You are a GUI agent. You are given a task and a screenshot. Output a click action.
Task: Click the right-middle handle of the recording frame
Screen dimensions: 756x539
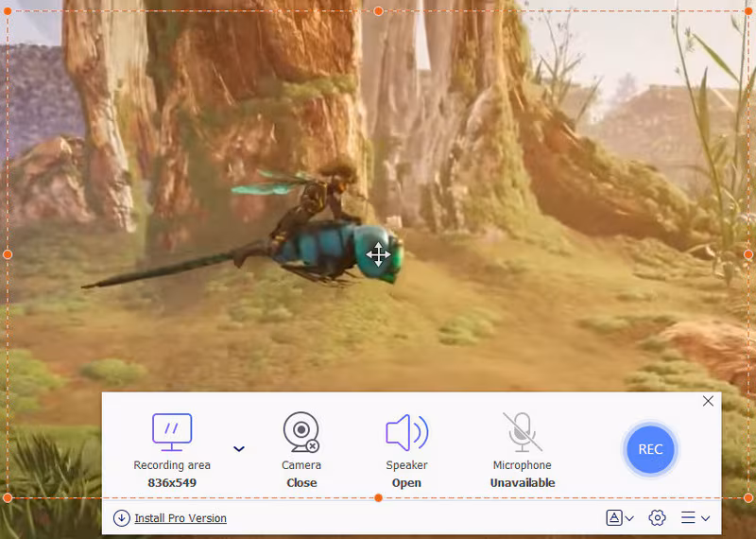coord(748,254)
